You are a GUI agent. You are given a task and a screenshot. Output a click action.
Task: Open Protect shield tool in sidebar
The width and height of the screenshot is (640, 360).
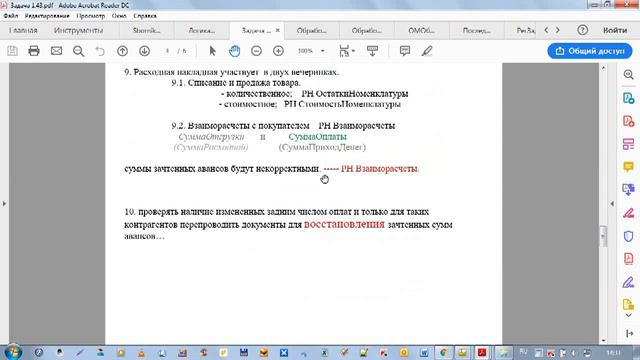pyautogui.click(x=629, y=236)
